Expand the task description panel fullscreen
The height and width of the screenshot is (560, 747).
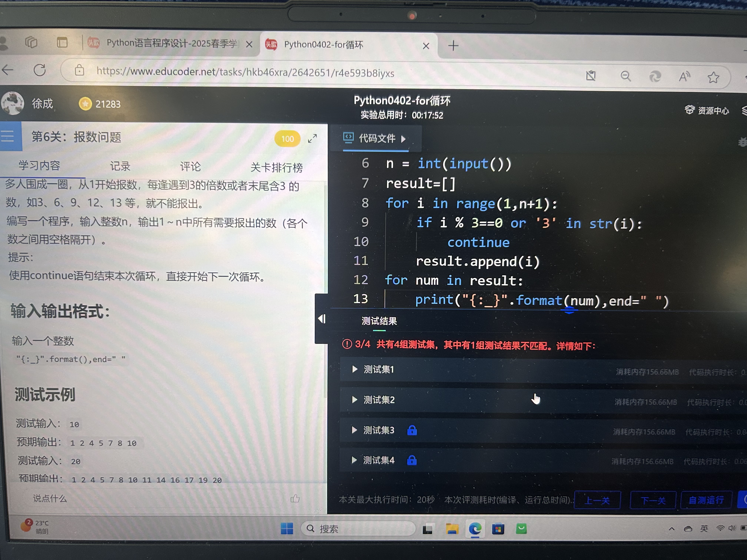coord(312,138)
